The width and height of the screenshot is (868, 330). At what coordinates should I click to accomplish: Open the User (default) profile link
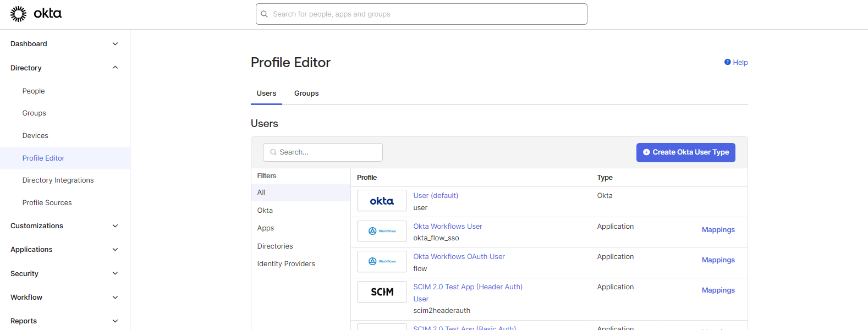click(x=436, y=196)
